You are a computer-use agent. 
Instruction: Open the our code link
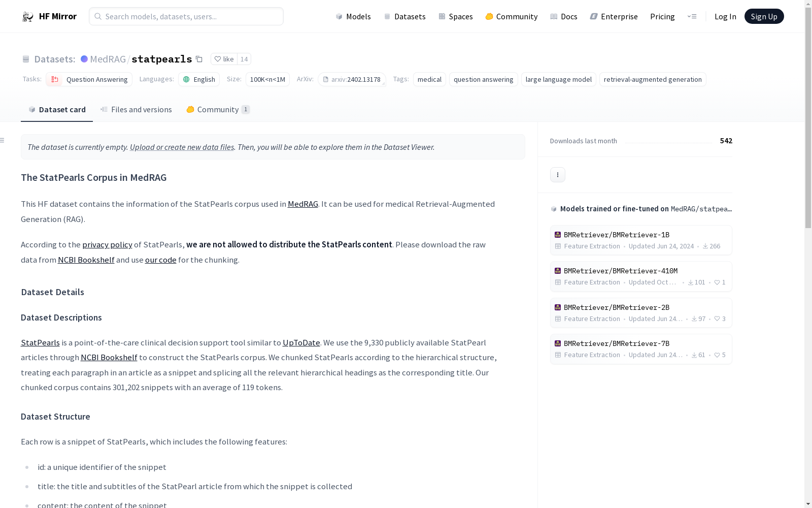(161, 260)
